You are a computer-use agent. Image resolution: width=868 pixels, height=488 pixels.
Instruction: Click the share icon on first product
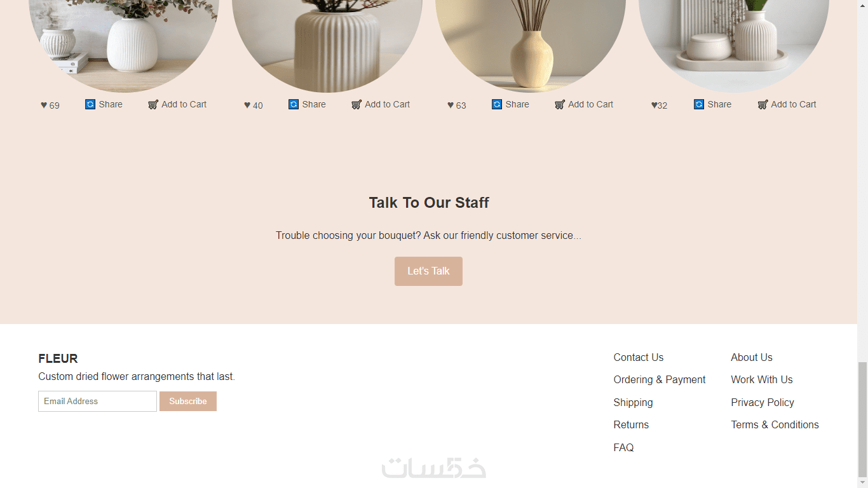pyautogui.click(x=90, y=104)
